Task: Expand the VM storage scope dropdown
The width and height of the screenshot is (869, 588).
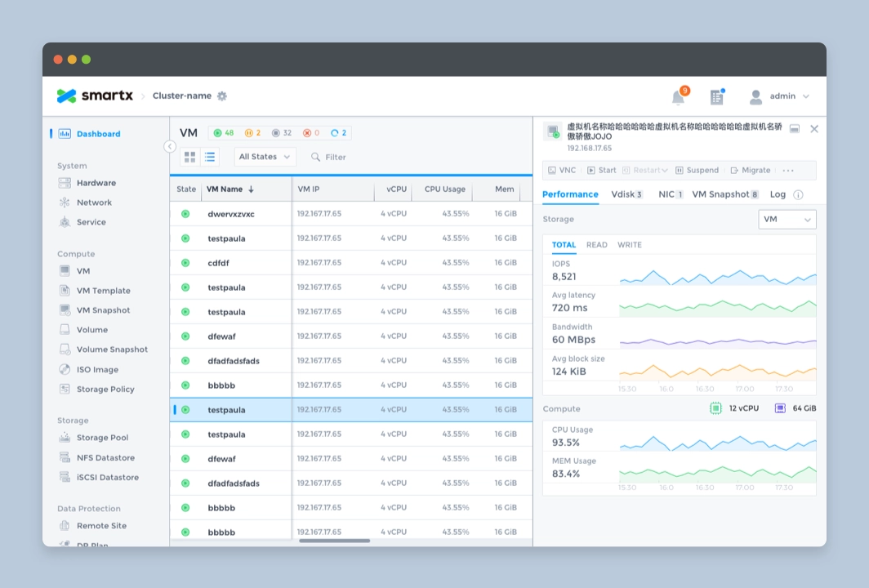Action: (787, 220)
